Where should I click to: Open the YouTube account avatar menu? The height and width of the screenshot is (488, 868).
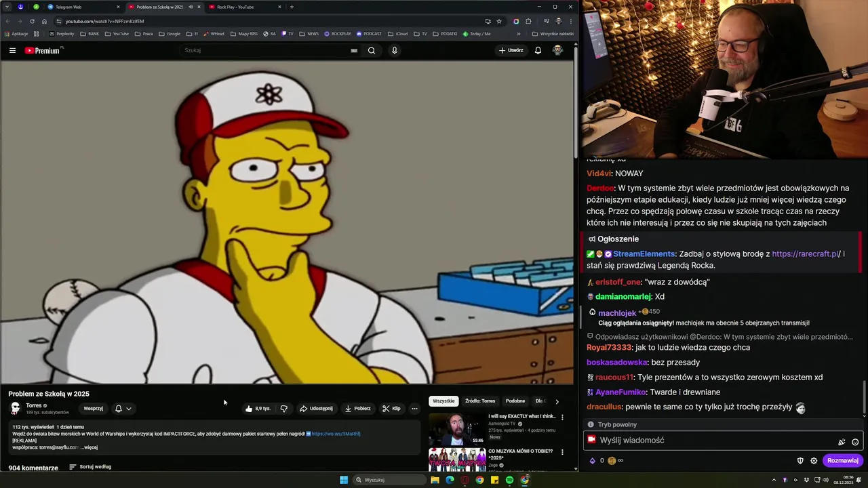click(x=557, y=50)
